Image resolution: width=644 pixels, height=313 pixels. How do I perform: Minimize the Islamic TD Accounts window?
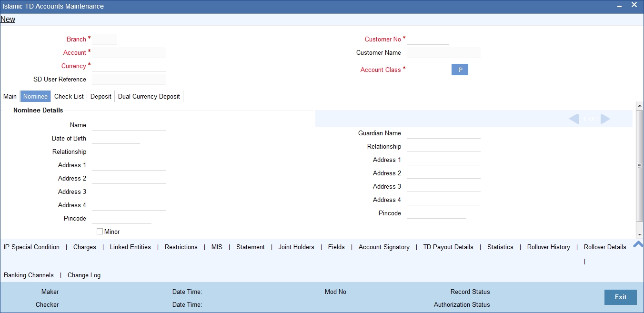point(619,6)
